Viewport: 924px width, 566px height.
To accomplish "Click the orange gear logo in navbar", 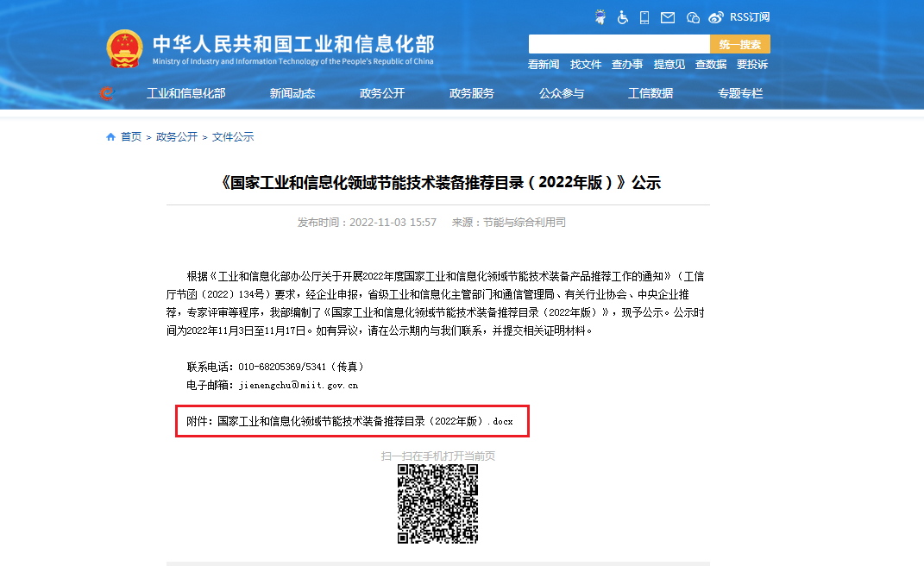I will [107, 93].
